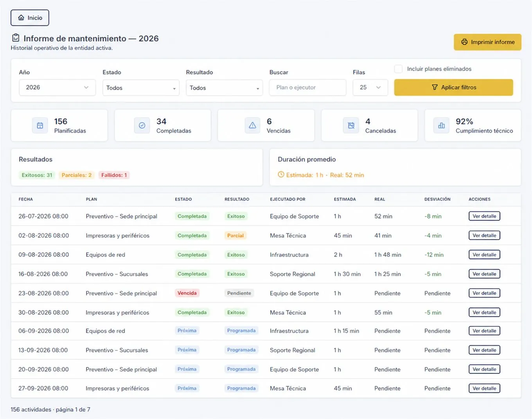Click the clock icon beside Estimada duration
The height and width of the screenshot is (419, 532).
click(x=281, y=175)
